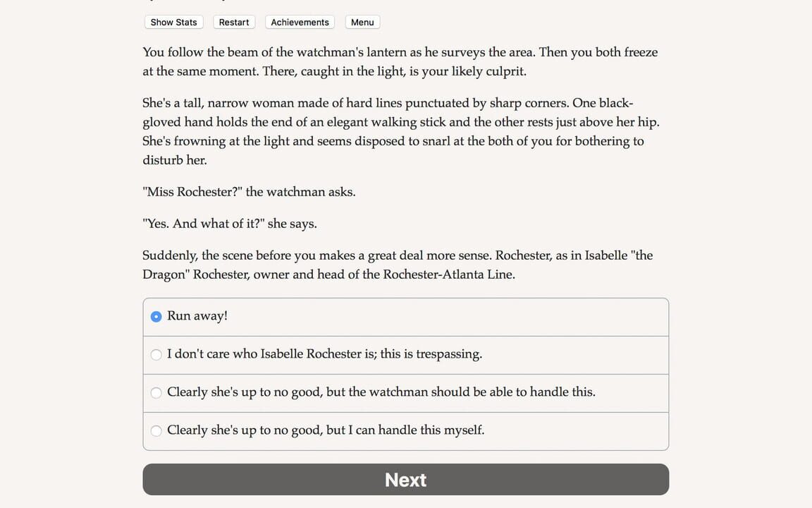Click the Menu item in the top bar
This screenshot has height=508, width=812.
point(362,22)
